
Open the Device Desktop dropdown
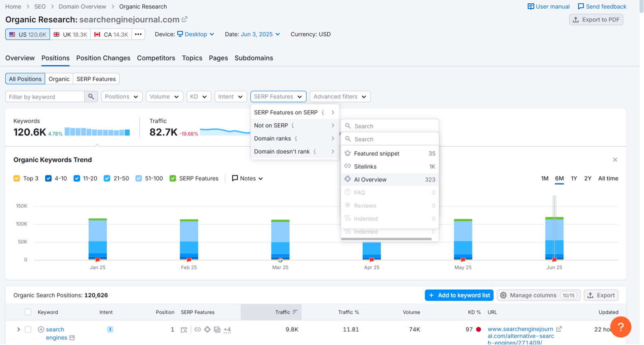pyautogui.click(x=196, y=34)
